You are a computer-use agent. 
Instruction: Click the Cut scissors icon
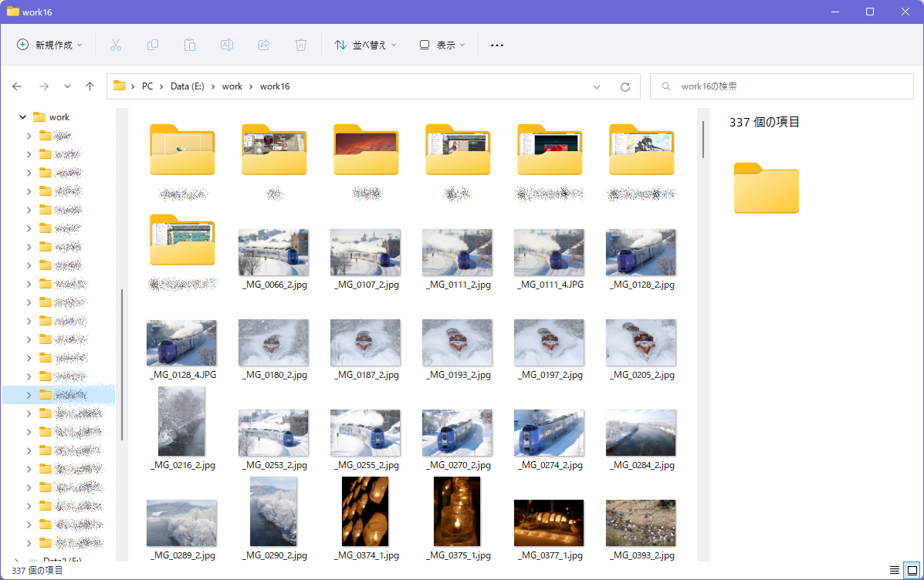pyautogui.click(x=116, y=45)
